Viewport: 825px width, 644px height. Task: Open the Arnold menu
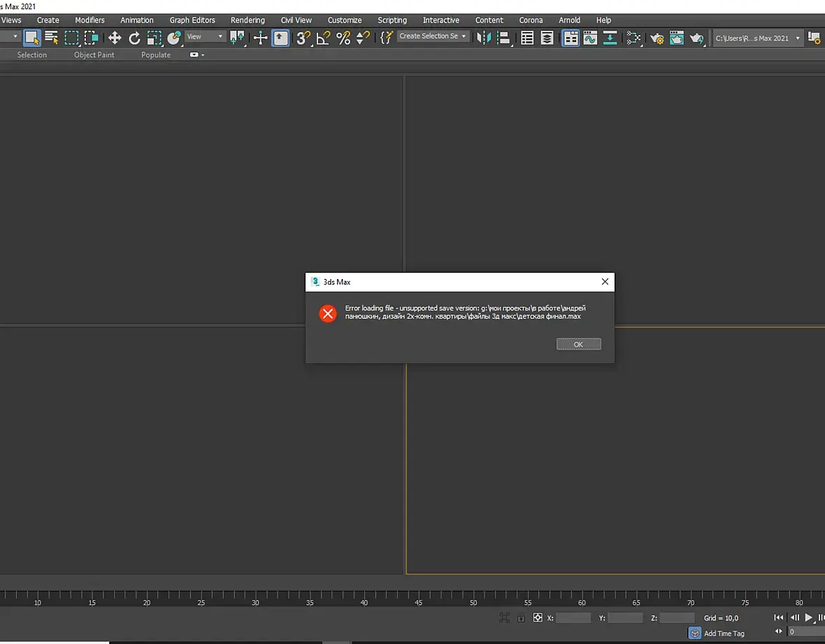pyautogui.click(x=569, y=20)
